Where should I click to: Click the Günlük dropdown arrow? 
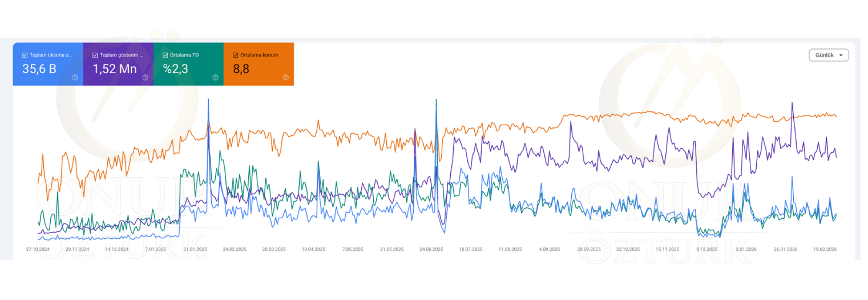coord(841,55)
